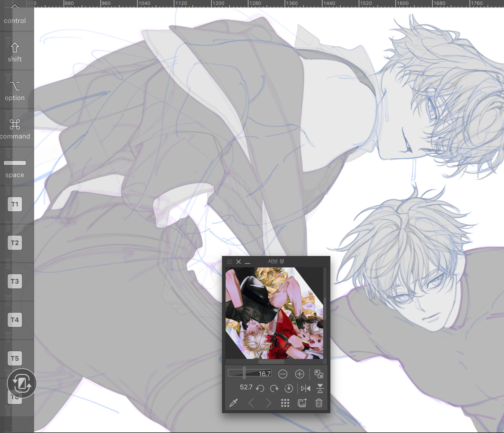The width and height of the screenshot is (504, 433).
Task: Click the zoom out button in Sub View
Action: click(x=282, y=374)
